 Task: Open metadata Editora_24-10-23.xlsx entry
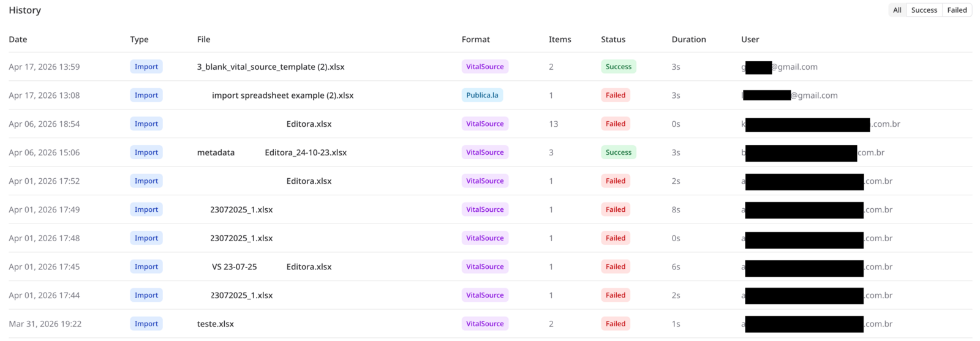(x=272, y=152)
